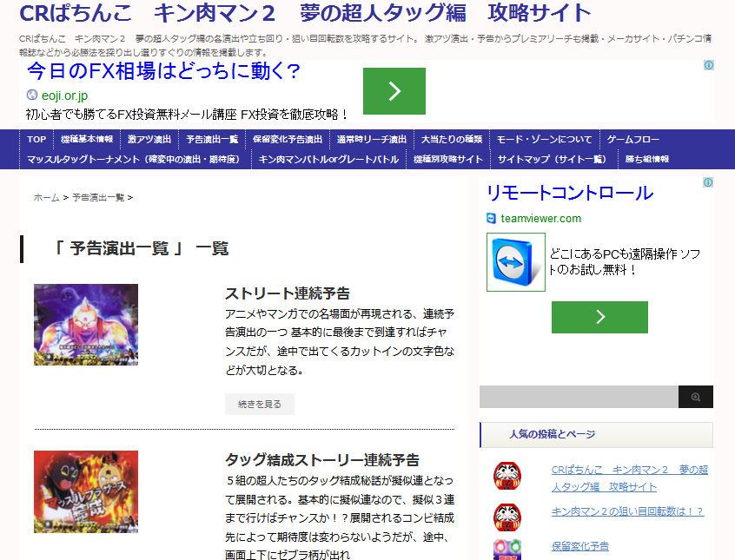Click 予告演出一覧 breadcrumb link
Viewport: 735px width, 560px height.
click(98, 198)
